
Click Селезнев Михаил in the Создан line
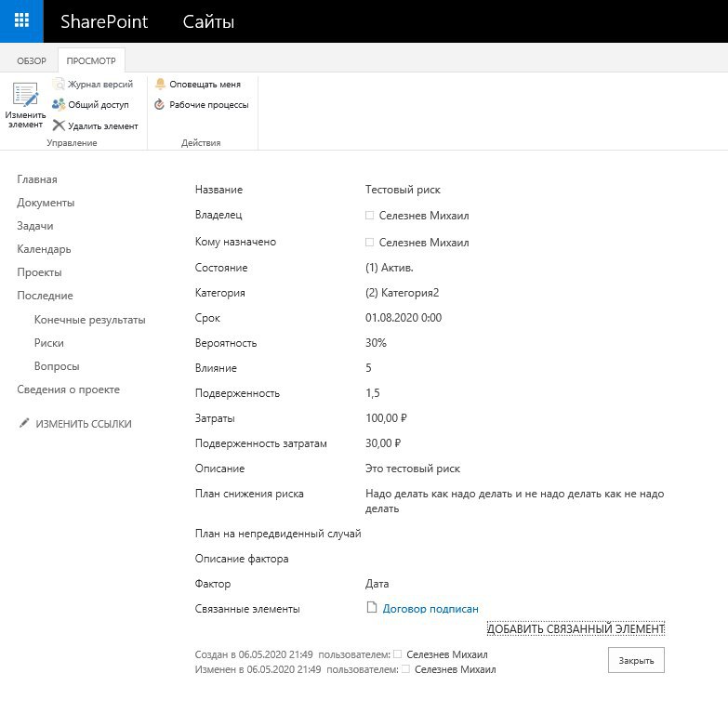(x=447, y=654)
